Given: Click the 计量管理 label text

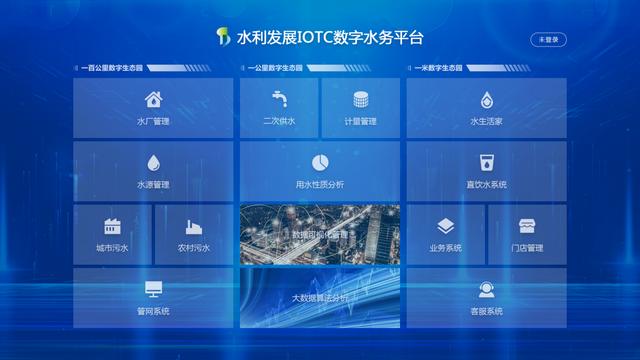Looking at the screenshot, I should (x=360, y=122).
